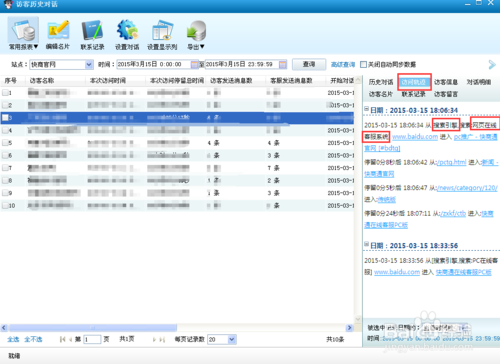Enable 关闭自动同步数据 checkbox
Viewport: 500px width, 364px height.
(364, 64)
